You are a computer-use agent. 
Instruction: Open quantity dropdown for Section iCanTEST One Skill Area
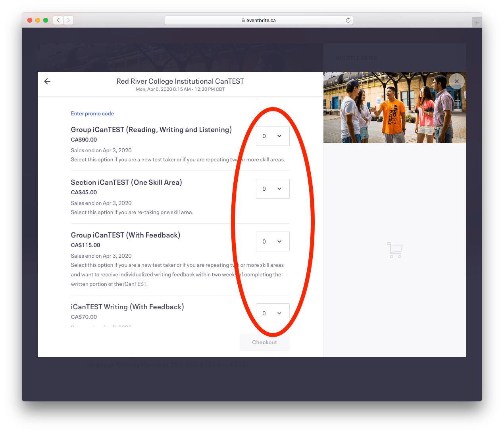point(273,189)
